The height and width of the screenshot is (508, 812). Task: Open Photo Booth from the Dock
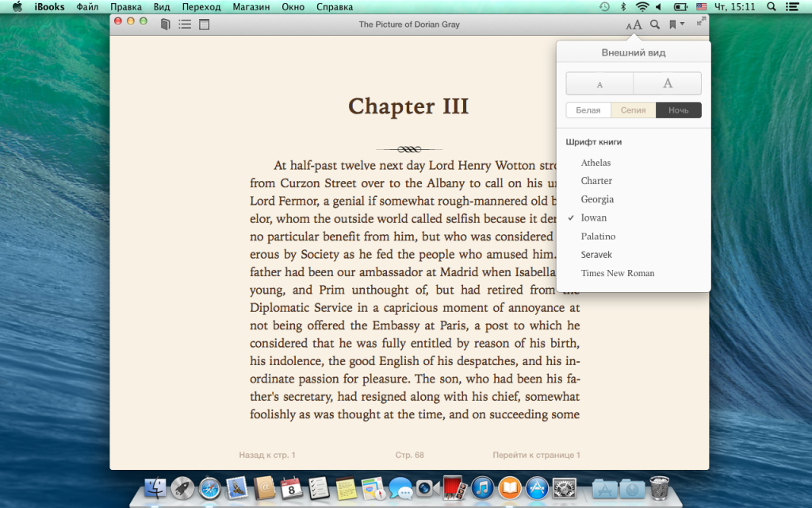pos(455,488)
